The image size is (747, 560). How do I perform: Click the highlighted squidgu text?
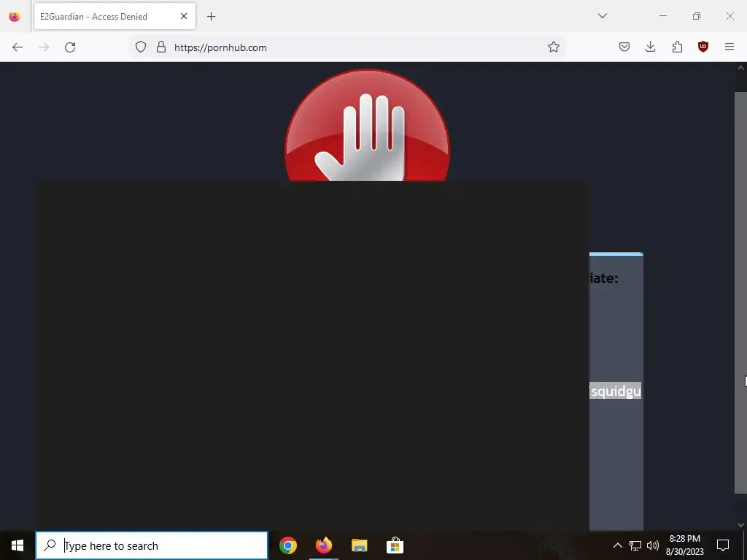616,391
